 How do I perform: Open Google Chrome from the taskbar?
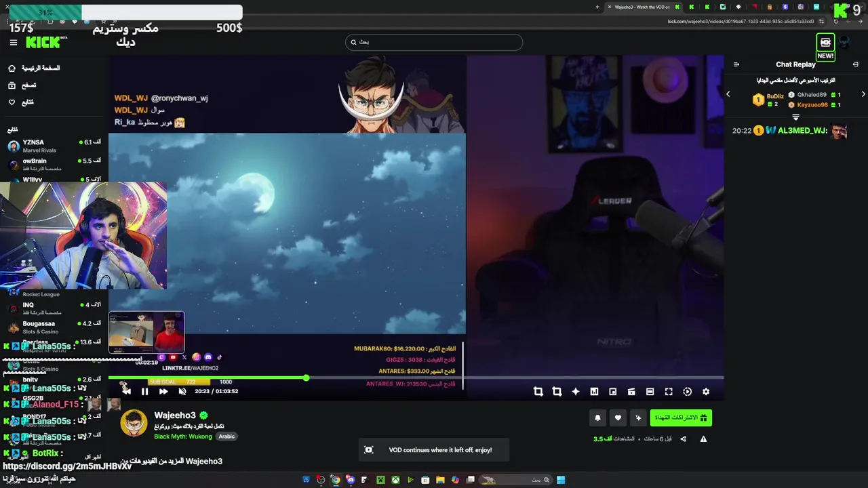tap(335, 480)
